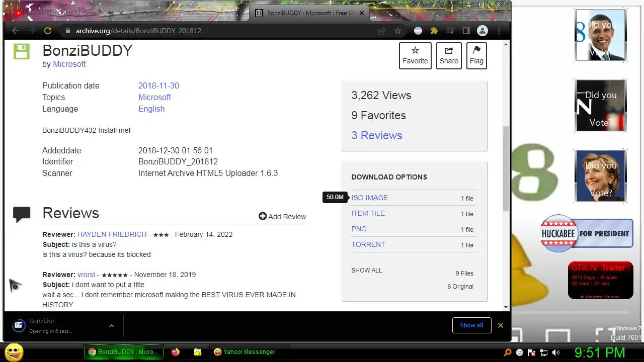Click the 3,262 Views text
This screenshot has width=644, height=362.
pos(381,95)
